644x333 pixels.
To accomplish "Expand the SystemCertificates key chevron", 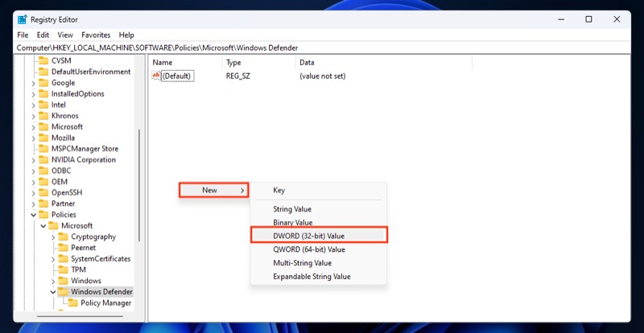I will pyautogui.click(x=53, y=259).
